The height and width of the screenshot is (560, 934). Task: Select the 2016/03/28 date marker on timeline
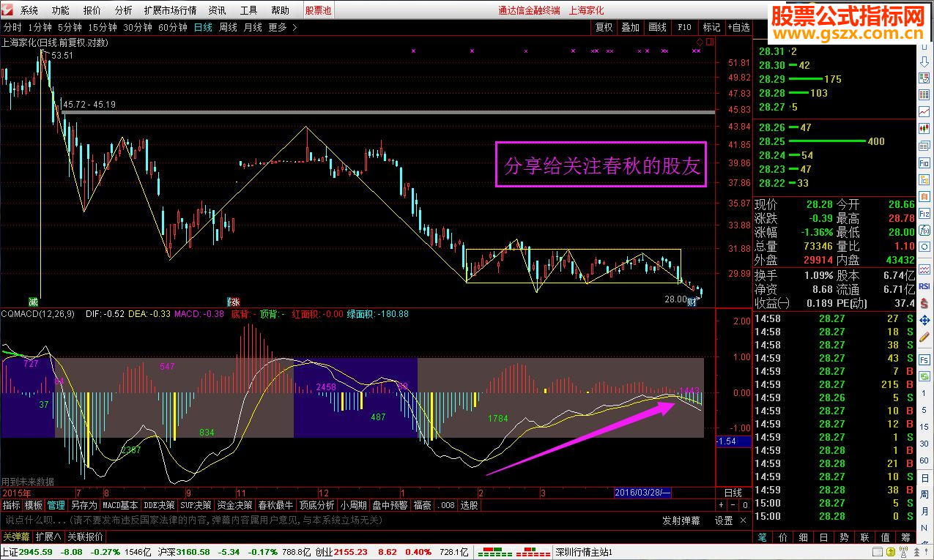[642, 493]
